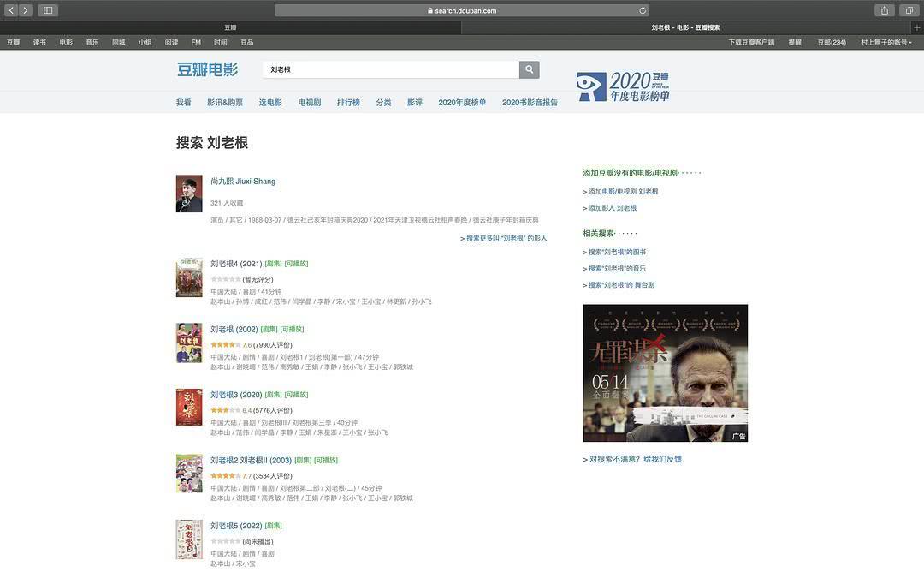Screen dimensions: 924x578
Task: Open the 尚九熙 Jiuxi Shang profile link
Action: (243, 181)
